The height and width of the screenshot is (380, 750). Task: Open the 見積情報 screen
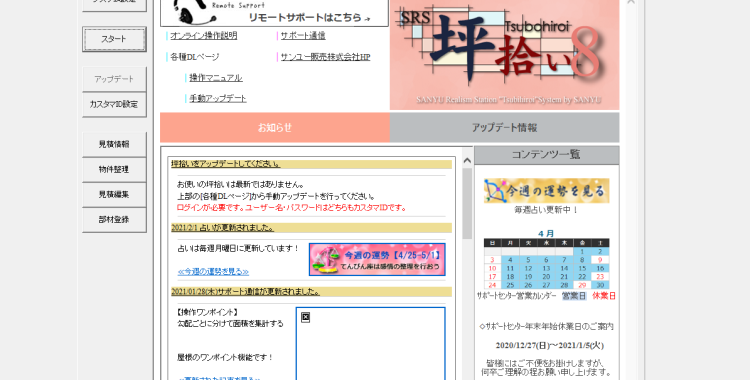(114, 144)
